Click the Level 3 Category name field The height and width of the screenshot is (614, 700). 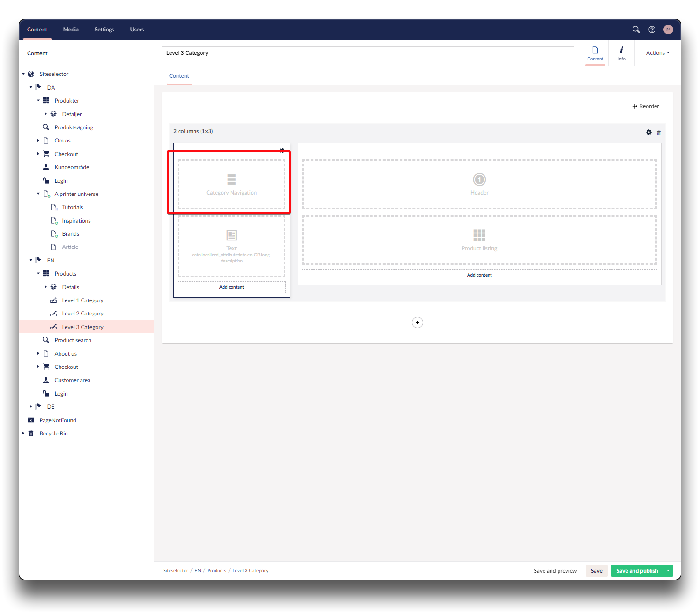[368, 53]
